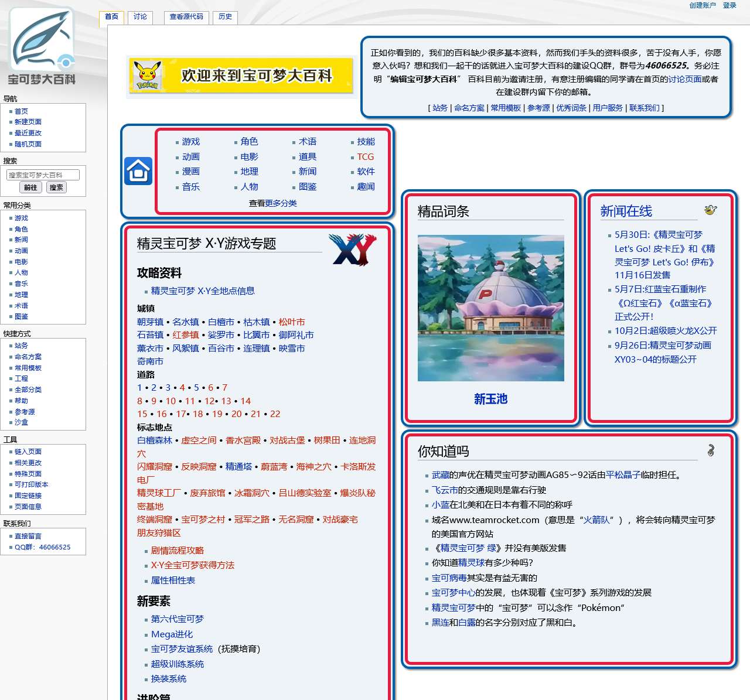Open 命名方案 in top notice bar
Viewport: 750px width, 700px height.
coord(469,108)
